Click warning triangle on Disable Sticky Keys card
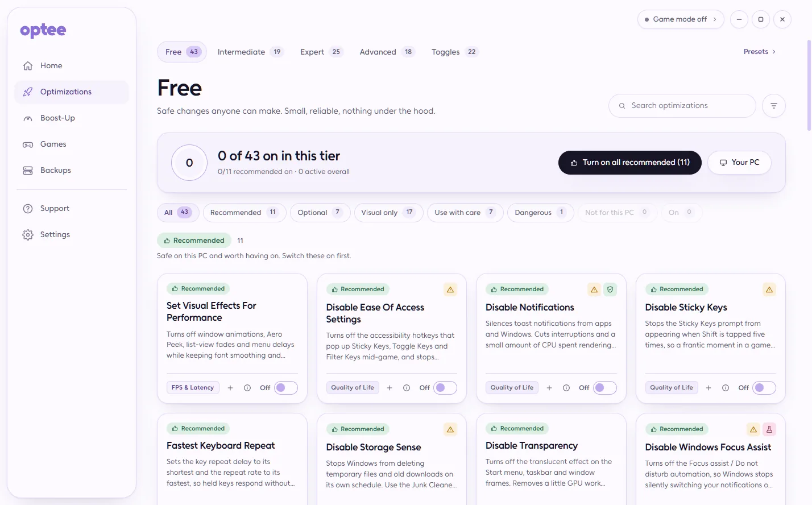The width and height of the screenshot is (812, 505). point(769,289)
